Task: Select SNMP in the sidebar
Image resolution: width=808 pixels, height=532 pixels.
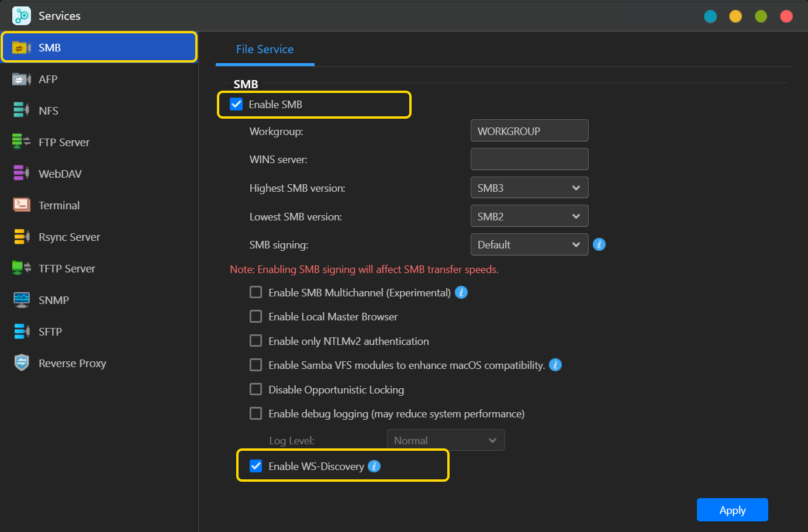Action: click(x=99, y=300)
